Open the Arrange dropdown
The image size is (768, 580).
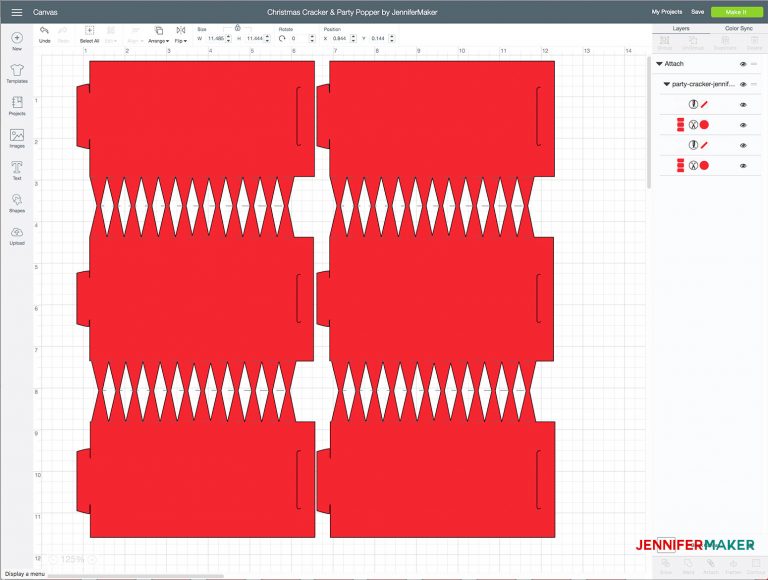158,34
